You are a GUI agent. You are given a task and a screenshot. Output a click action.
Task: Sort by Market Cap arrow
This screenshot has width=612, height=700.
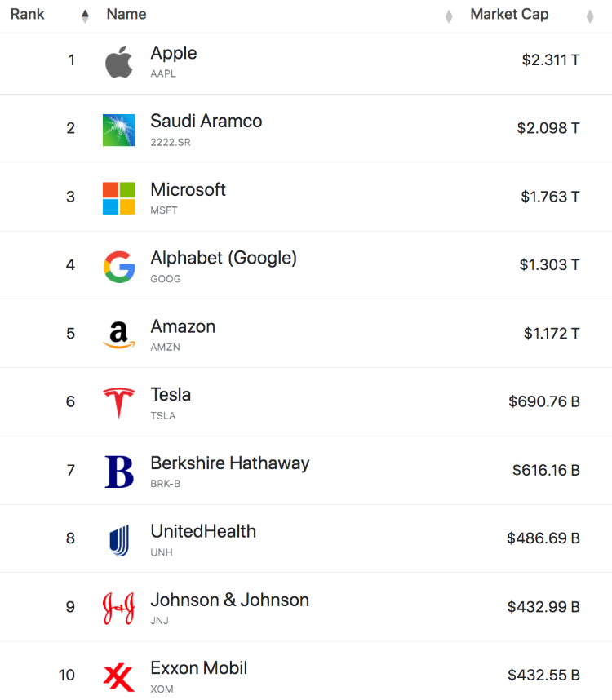point(590,16)
